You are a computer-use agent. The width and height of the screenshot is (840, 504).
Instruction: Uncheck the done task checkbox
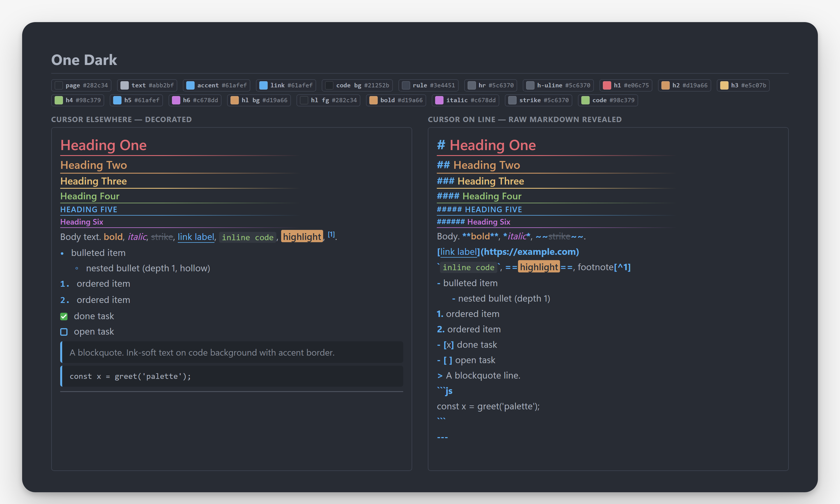click(64, 316)
